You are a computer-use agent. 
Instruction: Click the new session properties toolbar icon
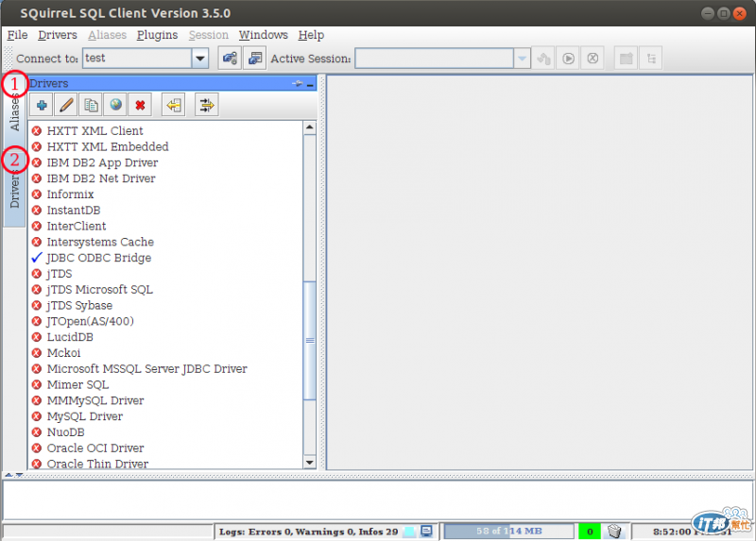254,59
